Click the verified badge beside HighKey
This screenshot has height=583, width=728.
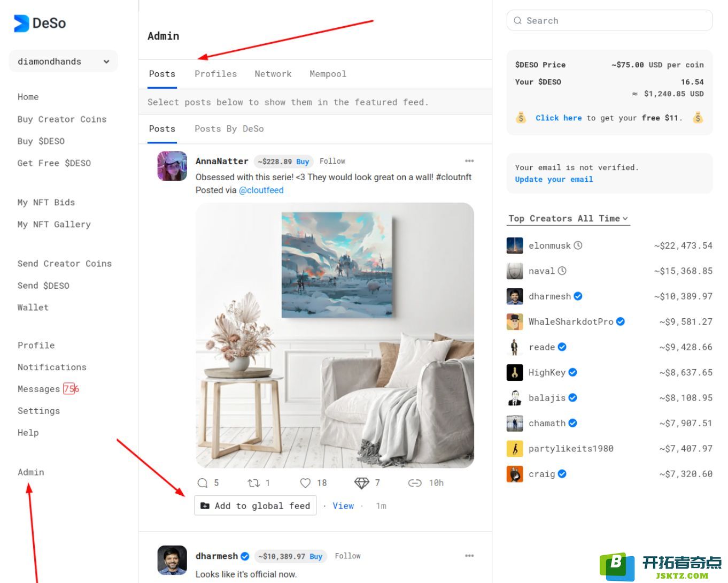click(572, 372)
